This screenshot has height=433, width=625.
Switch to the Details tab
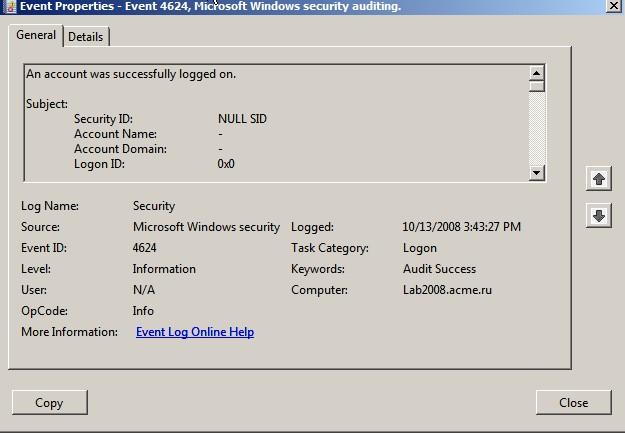(85, 37)
